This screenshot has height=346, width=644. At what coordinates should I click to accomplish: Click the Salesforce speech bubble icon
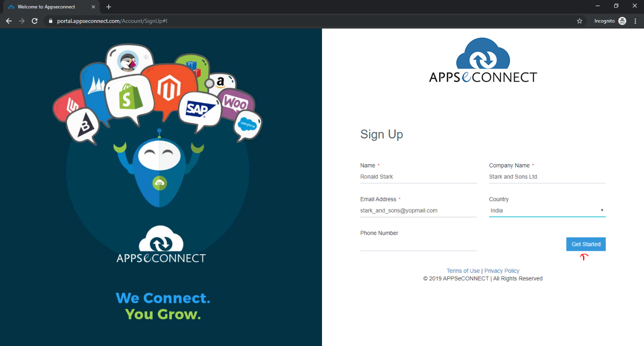[x=247, y=125]
